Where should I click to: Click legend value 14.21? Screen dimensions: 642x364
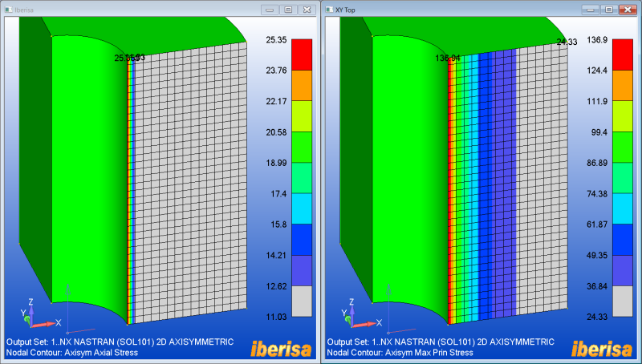276,255
